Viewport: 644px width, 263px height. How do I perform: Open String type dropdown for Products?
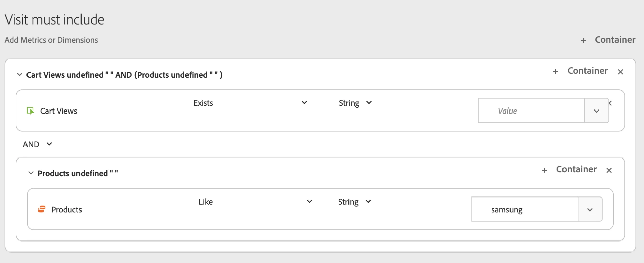368,202
